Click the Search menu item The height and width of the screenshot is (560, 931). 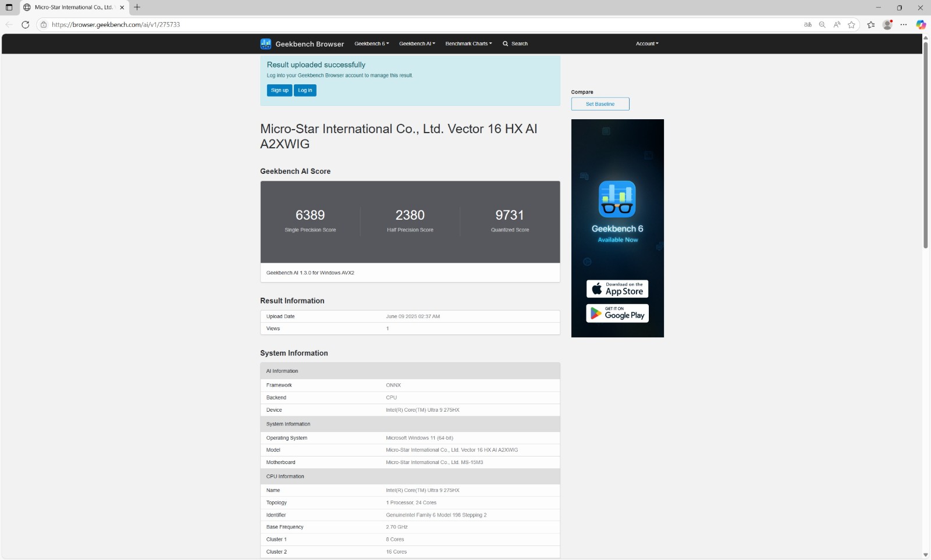tap(516, 44)
